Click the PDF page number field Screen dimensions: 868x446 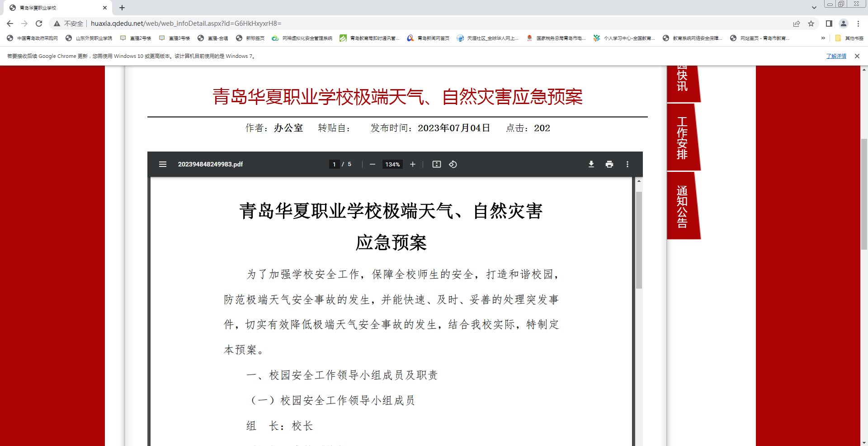[334, 164]
